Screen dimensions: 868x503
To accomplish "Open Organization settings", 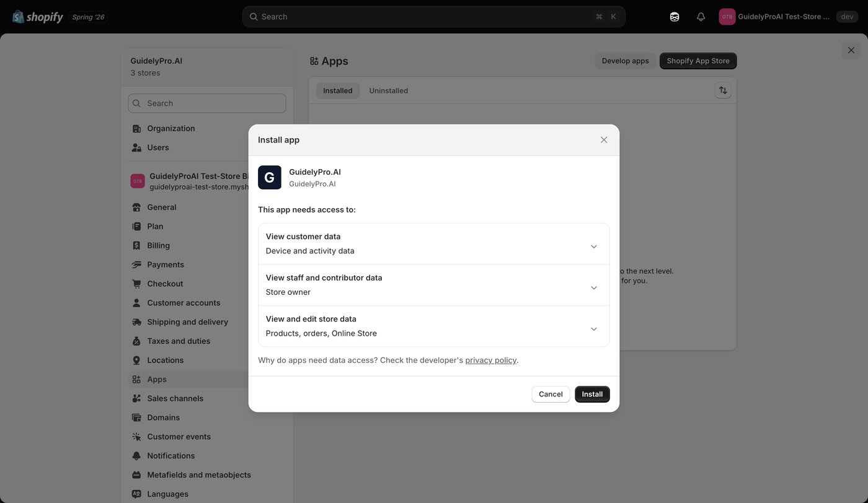I will pyautogui.click(x=207, y=128).
